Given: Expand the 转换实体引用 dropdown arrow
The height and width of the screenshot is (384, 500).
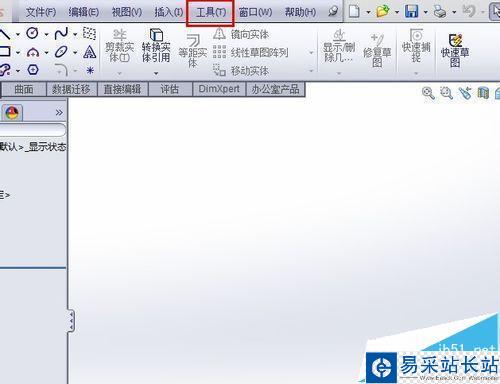Looking at the screenshot, I should [x=156, y=73].
